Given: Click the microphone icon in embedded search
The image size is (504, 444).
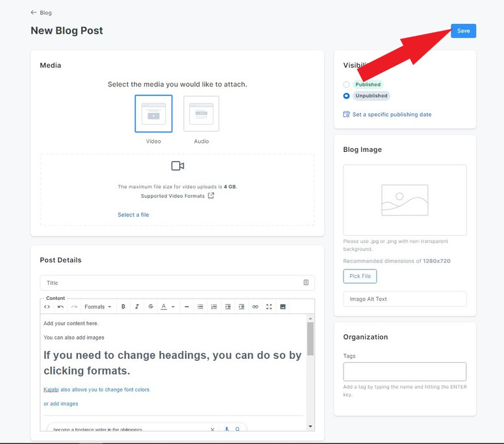Looking at the screenshot, I should [x=227, y=429].
